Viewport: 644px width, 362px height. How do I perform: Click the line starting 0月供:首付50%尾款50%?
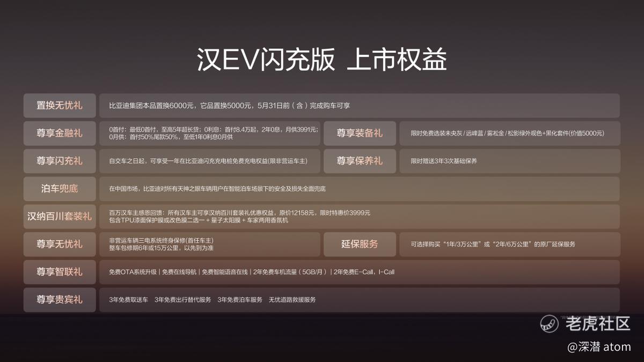pos(171,137)
